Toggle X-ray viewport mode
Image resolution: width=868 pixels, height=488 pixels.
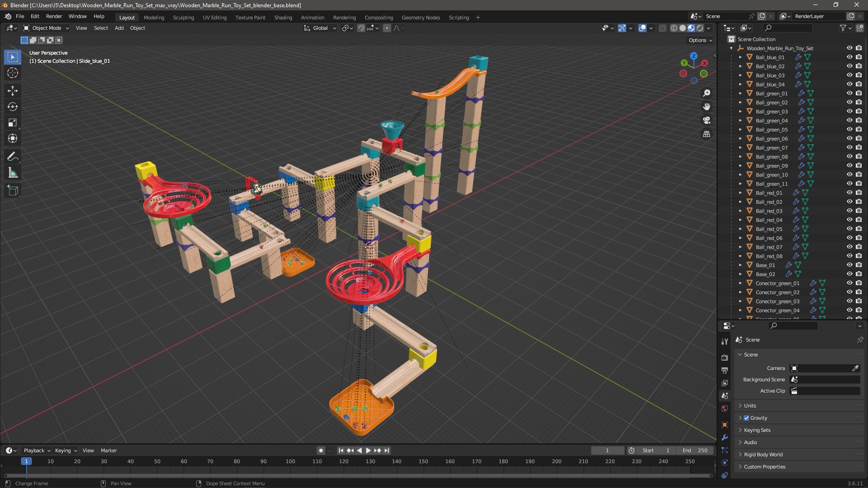pyautogui.click(x=662, y=28)
